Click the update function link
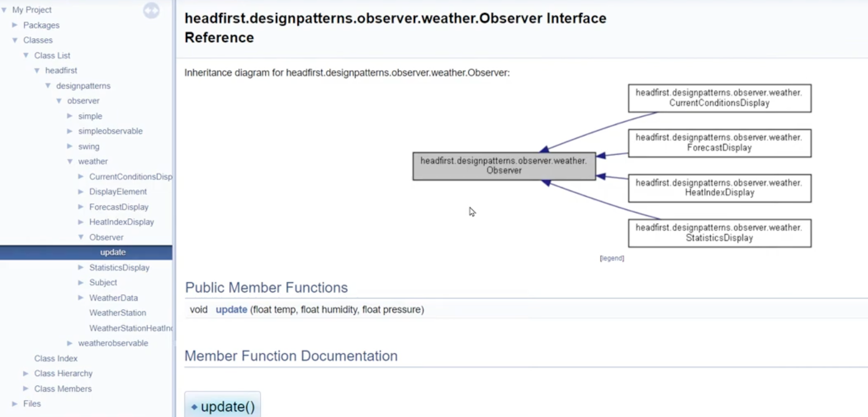Screen dimensions: 868x417 tap(231, 310)
